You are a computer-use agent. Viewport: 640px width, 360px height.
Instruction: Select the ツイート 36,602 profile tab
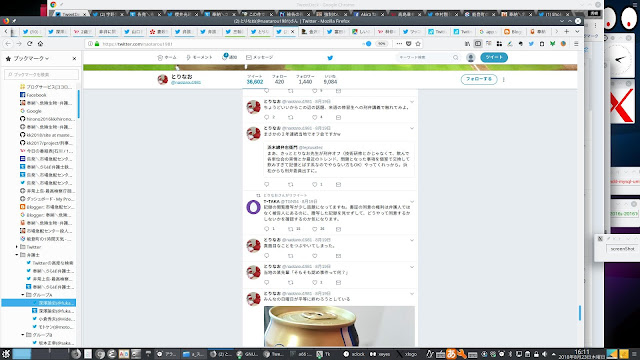point(255,79)
